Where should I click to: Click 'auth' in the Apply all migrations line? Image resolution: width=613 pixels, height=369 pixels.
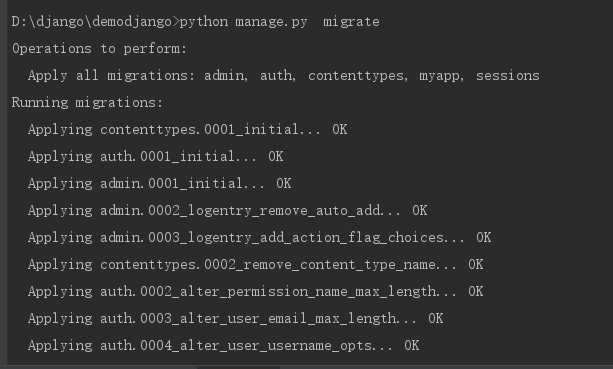click(276, 75)
